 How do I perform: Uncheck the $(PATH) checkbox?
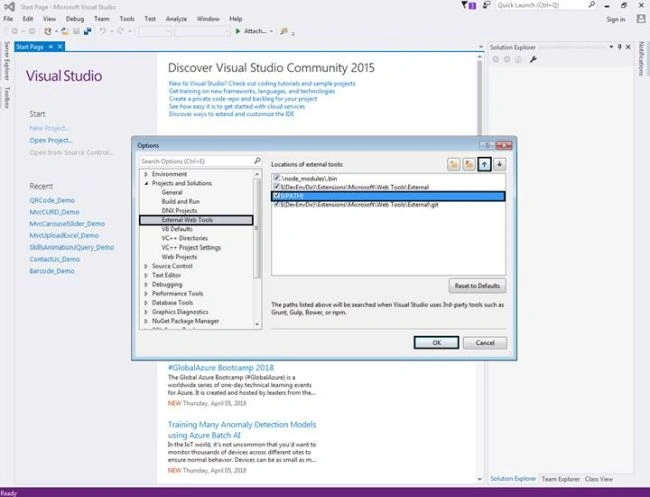[x=276, y=196]
